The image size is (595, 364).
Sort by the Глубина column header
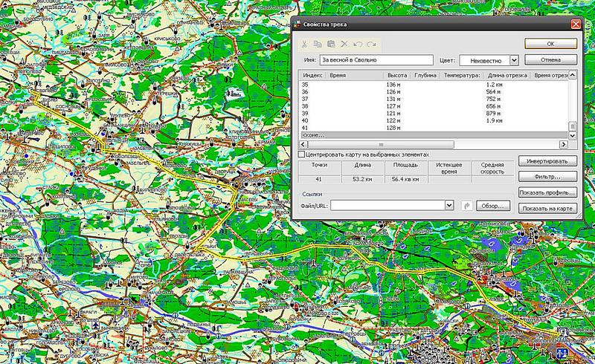point(425,76)
